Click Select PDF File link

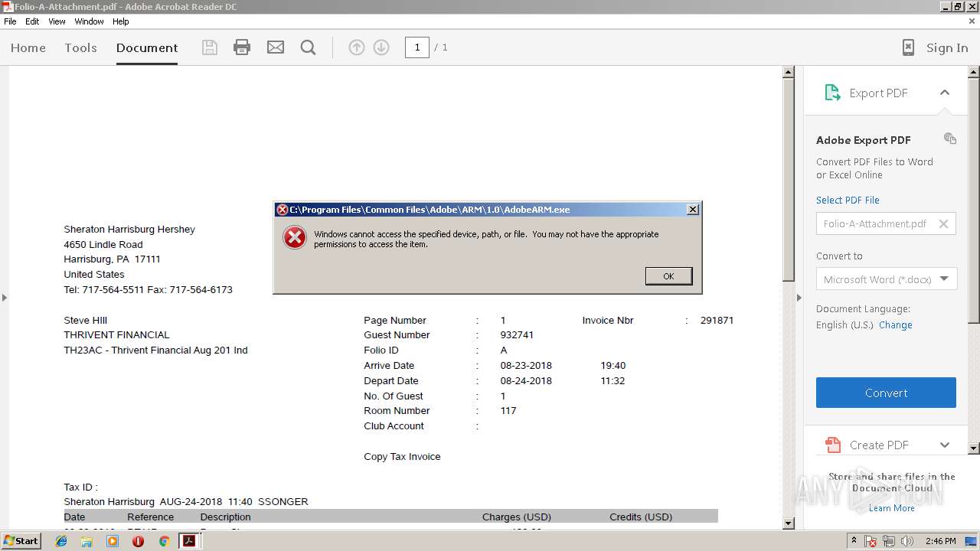[848, 200]
